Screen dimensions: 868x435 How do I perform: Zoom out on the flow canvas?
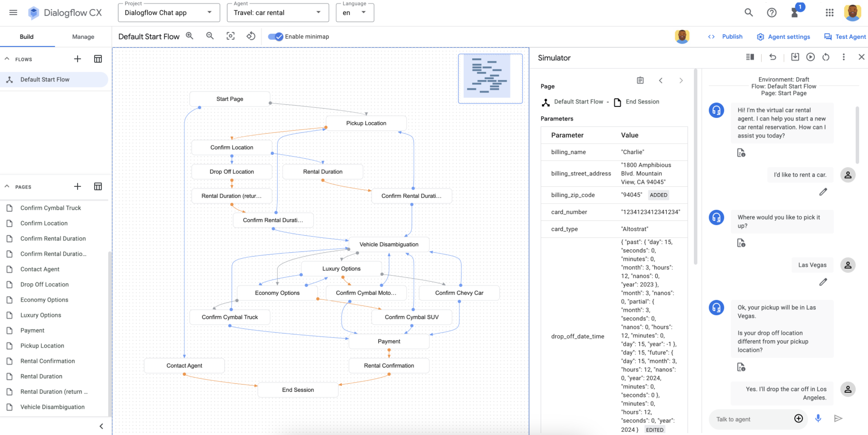(210, 36)
